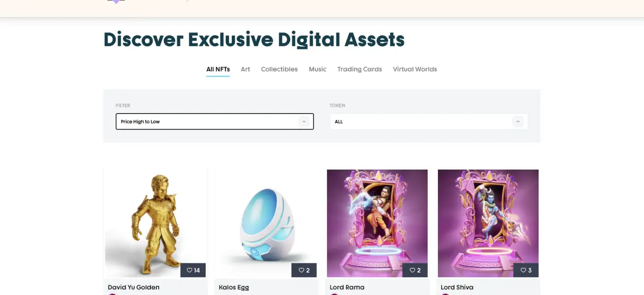Screen dimensions: 644x295
Task: Open the Lord Rama artwork image
Action: point(377,223)
